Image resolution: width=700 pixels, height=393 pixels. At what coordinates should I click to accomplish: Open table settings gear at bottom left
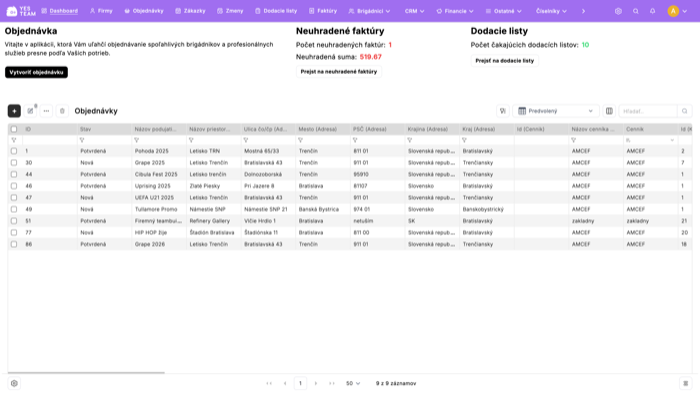[14, 383]
